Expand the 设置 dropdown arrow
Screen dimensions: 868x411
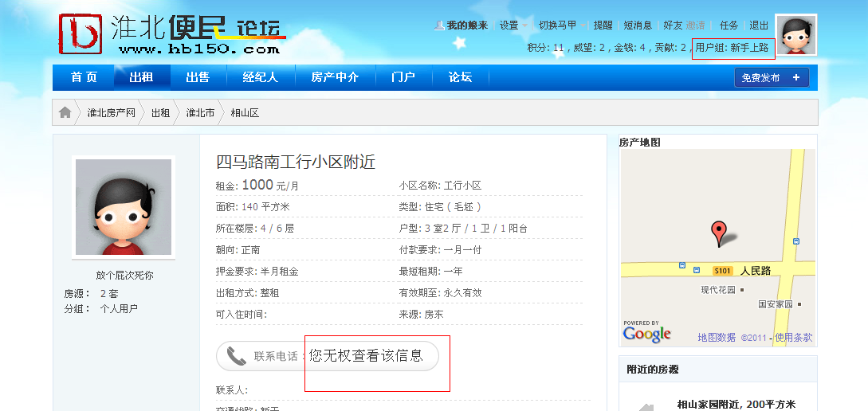pyautogui.click(x=524, y=25)
